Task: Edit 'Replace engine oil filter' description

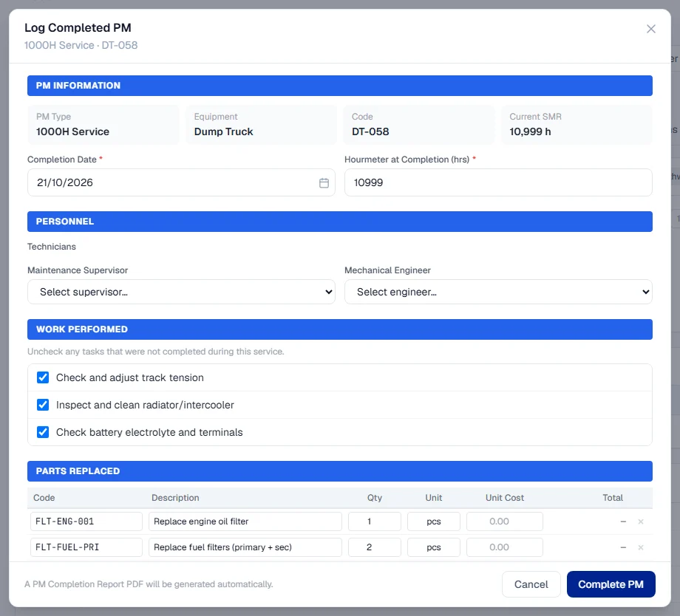Action: pyautogui.click(x=245, y=521)
